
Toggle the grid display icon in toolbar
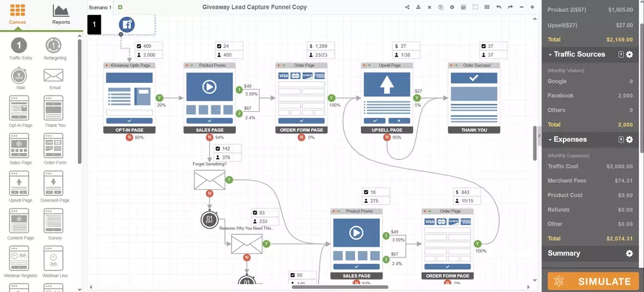click(487, 7)
